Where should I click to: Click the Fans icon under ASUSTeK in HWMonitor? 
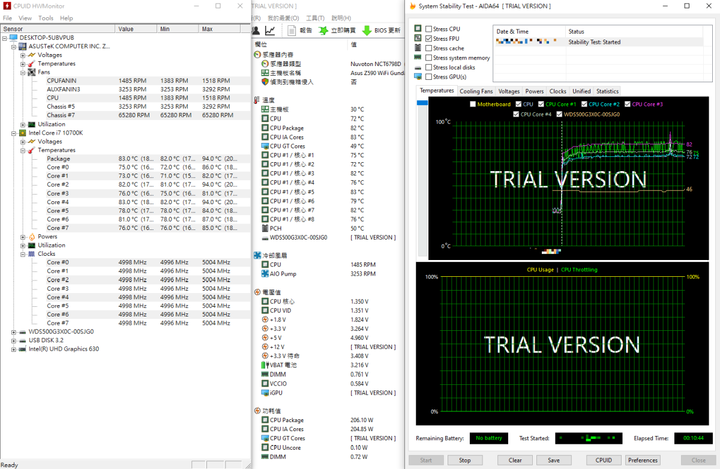pyautogui.click(x=32, y=72)
